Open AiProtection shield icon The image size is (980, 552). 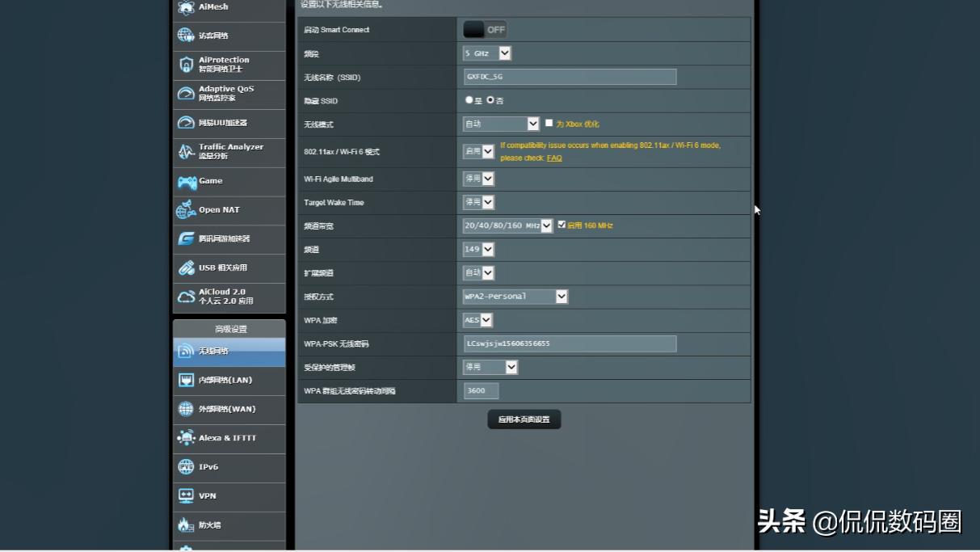tap(186, 65)
